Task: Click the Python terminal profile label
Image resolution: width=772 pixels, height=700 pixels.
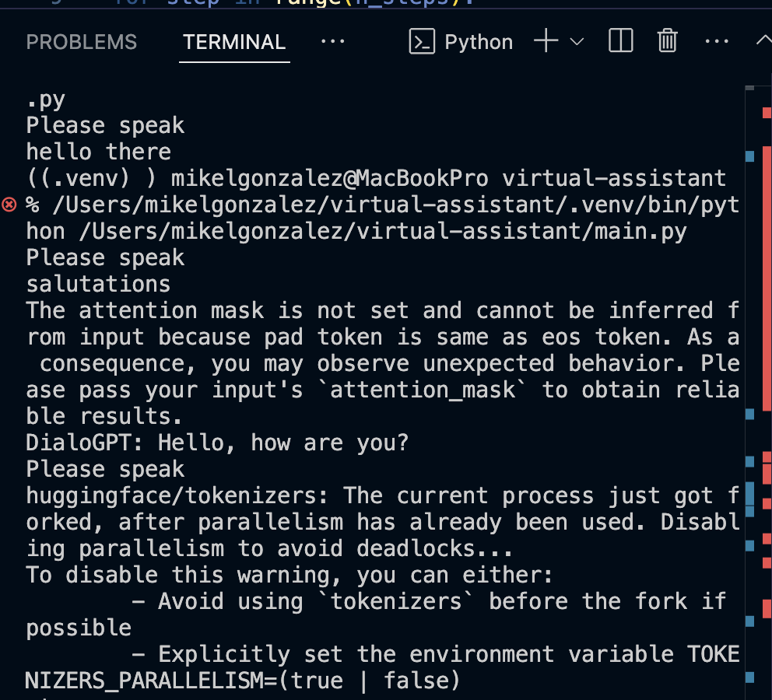Action: coord(479,42)
